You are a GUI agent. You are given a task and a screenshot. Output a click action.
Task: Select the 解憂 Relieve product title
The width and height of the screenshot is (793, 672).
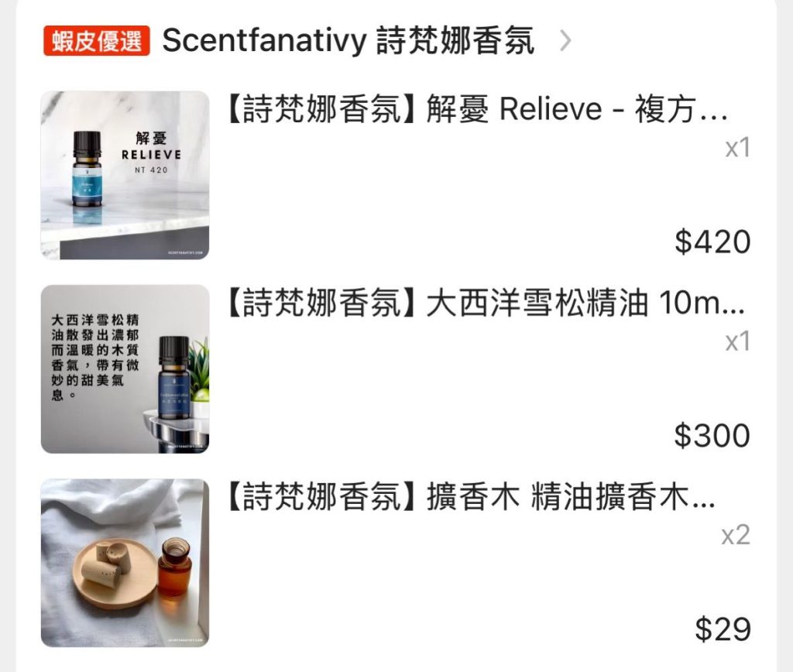coord(478,109)
